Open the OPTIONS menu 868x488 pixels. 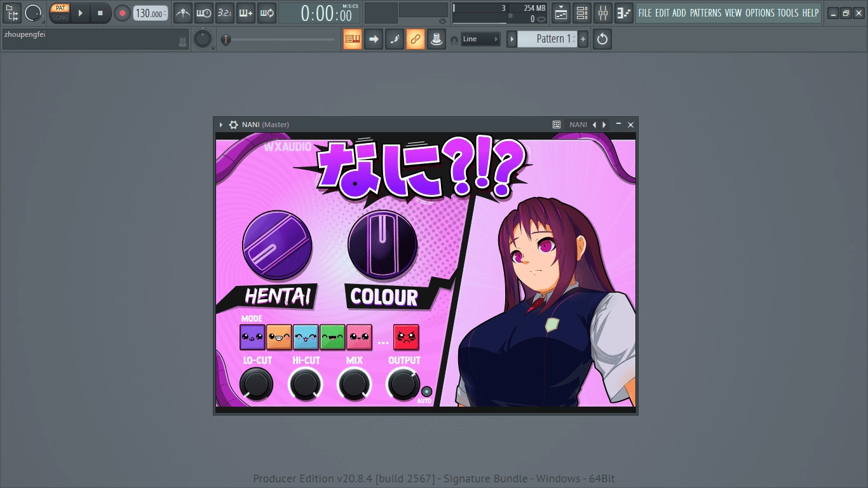tap(760, 13)
